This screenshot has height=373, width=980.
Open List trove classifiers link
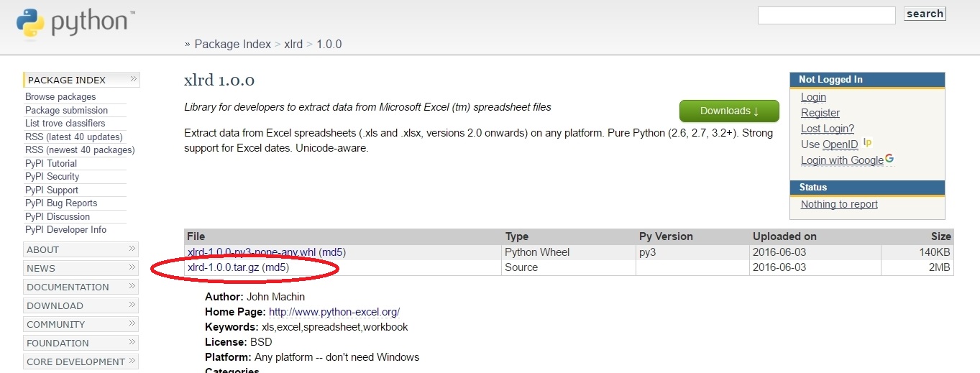coord(65,123)
